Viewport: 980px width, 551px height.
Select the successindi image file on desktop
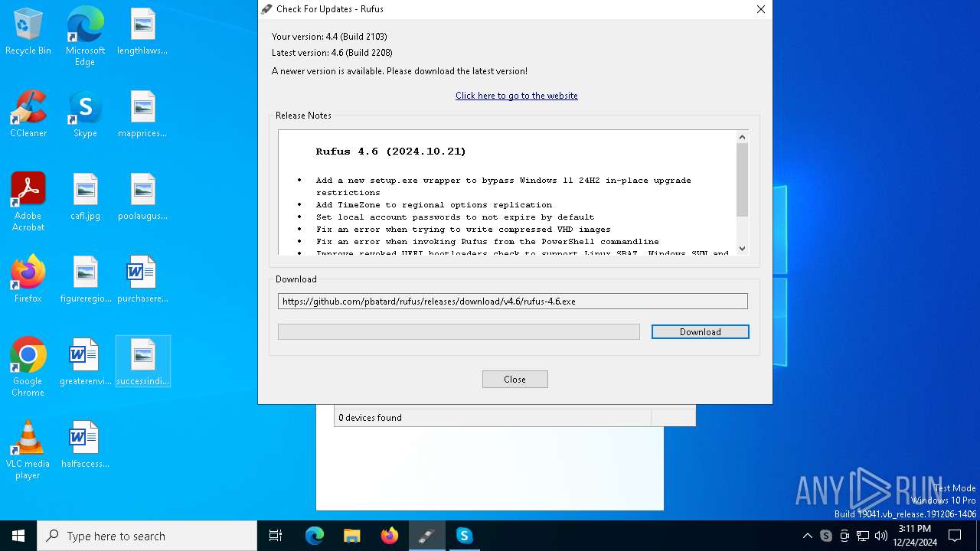(x=142, y=363)
